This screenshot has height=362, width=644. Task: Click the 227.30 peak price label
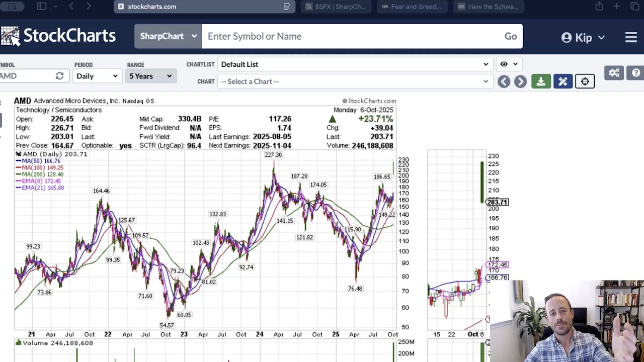coord(274,155)
